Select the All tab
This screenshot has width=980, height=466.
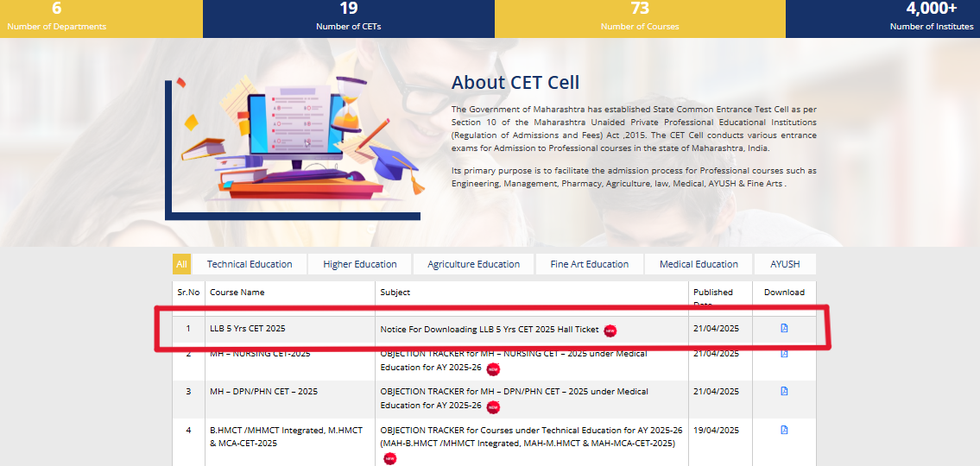tap(181, 264)
